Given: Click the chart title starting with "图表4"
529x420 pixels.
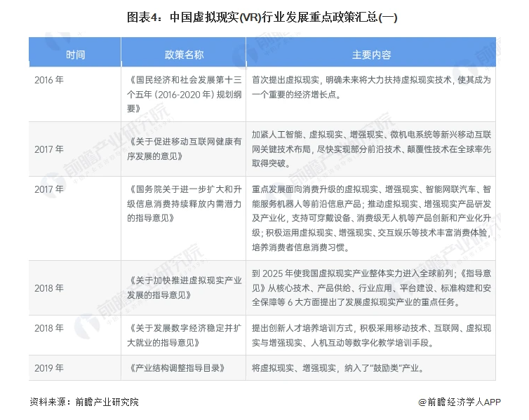Looking at the screenshot, I should (264, 16).
